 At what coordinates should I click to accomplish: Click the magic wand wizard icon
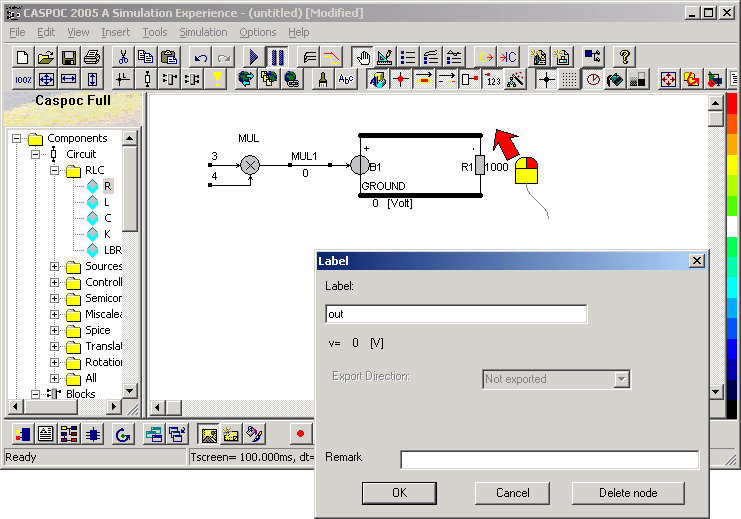516,79
